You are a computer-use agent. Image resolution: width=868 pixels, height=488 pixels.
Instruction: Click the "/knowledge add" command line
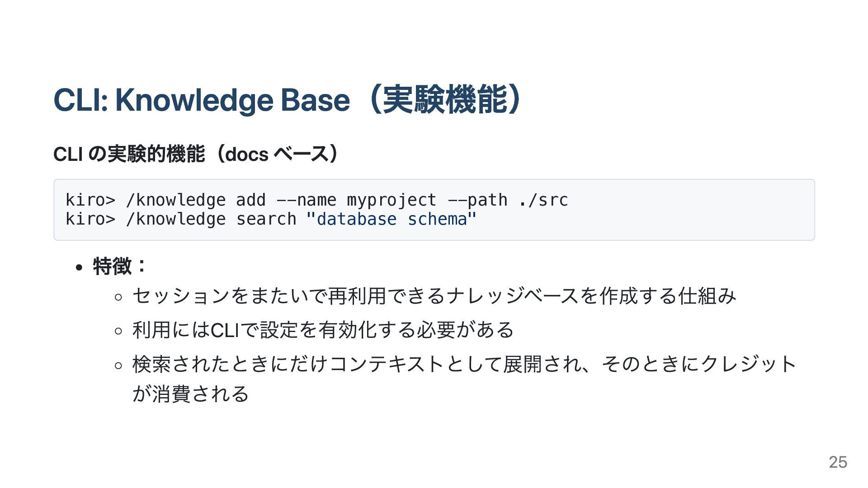pyautogui.click(x=316, y=200)
